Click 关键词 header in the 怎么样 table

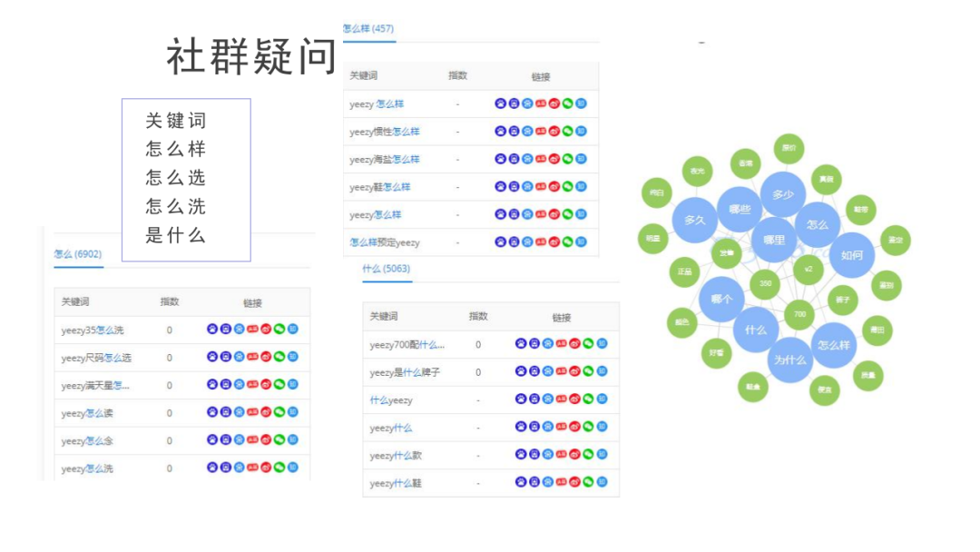pyautogui.click(x=363, y=75)
